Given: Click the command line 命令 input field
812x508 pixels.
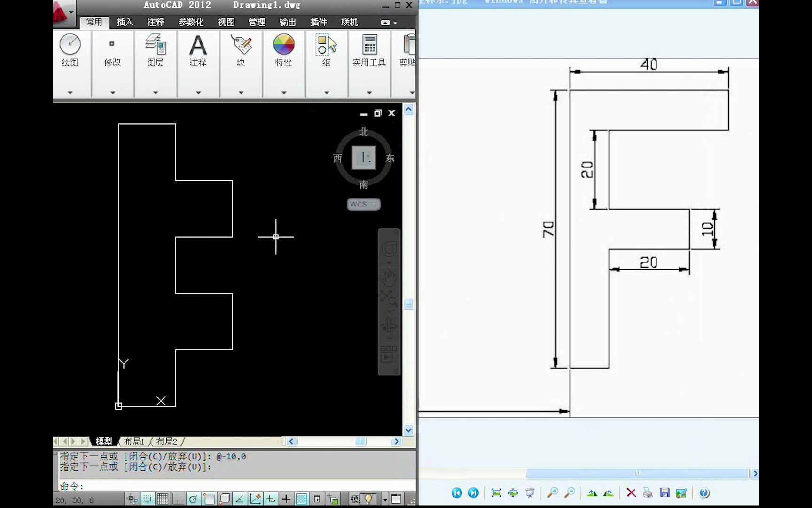Looking at the screenshot, I should (x=235, y=485).
